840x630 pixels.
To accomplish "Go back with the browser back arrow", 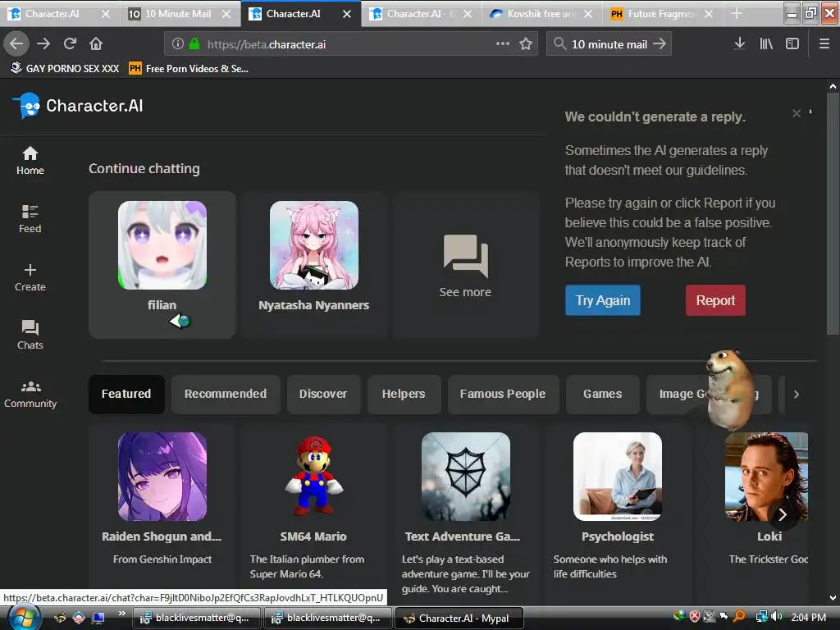I will (x=16, y=43).
